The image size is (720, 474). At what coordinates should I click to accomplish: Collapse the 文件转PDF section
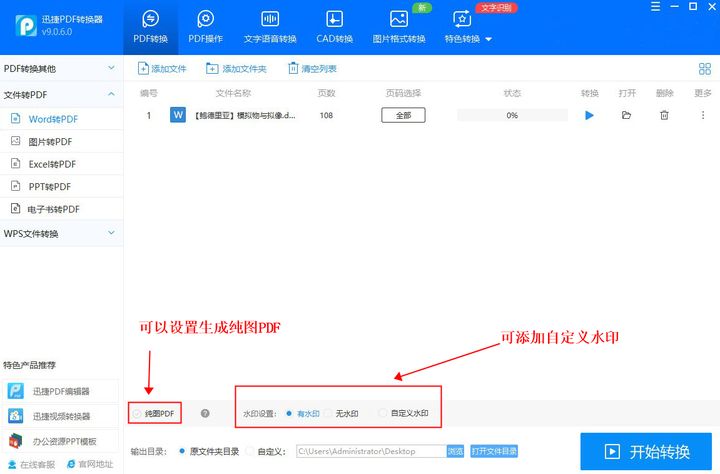point(62,95)
